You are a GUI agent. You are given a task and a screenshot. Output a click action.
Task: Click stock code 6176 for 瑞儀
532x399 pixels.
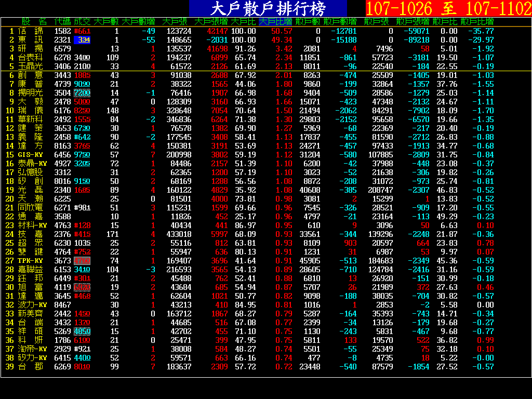pos(62,111)
